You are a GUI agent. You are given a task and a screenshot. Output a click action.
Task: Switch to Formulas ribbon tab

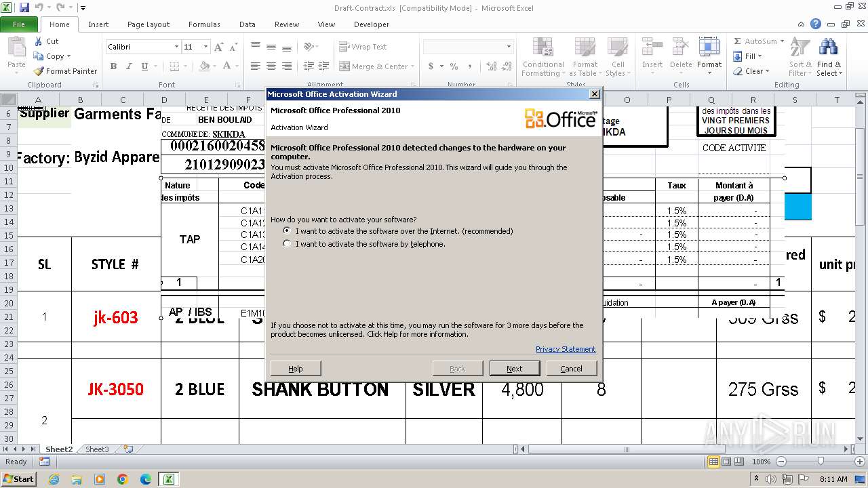(204, 24)
